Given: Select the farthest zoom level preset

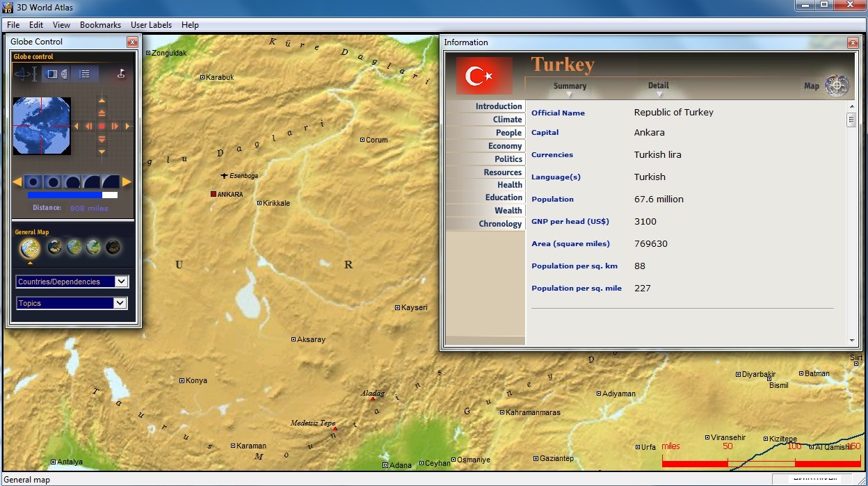Looking at the screenshot, I should point(33,182).
